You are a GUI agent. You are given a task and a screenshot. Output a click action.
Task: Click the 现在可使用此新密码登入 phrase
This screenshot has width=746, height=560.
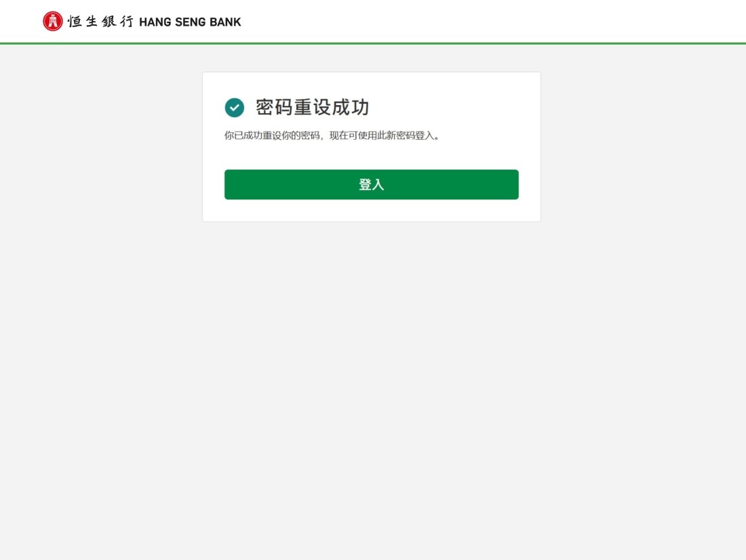pos(382,136)
